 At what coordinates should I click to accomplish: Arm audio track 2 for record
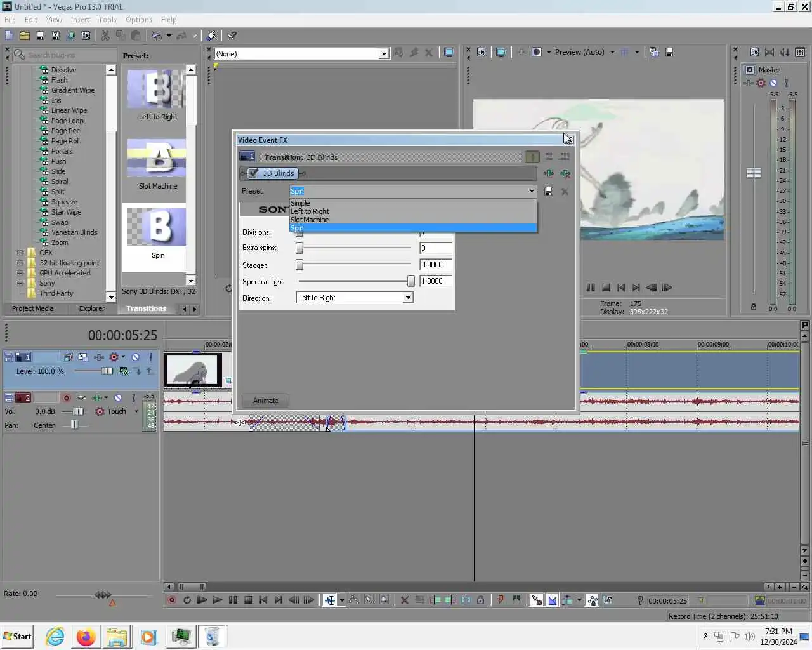pyautogui.click(x=66, y=398)
